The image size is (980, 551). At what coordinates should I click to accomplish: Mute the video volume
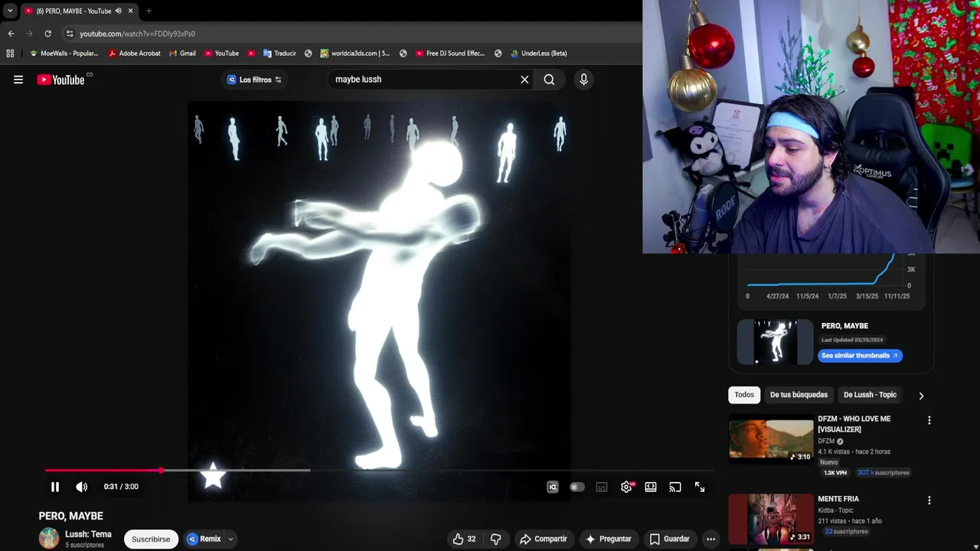82,487
